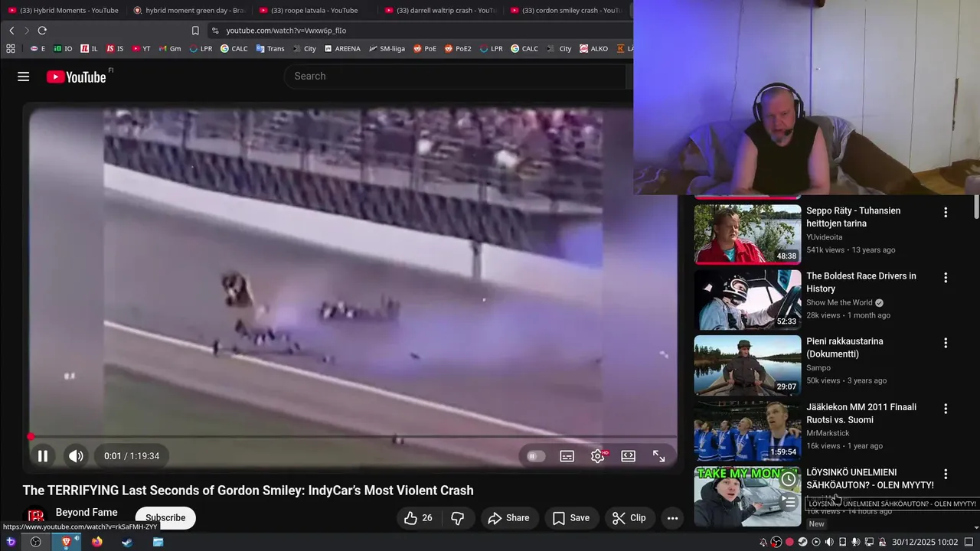Open The Boldest Race Drivers thumbnail
The width and height of the screenshot is (980, 551).
(748, 300)
